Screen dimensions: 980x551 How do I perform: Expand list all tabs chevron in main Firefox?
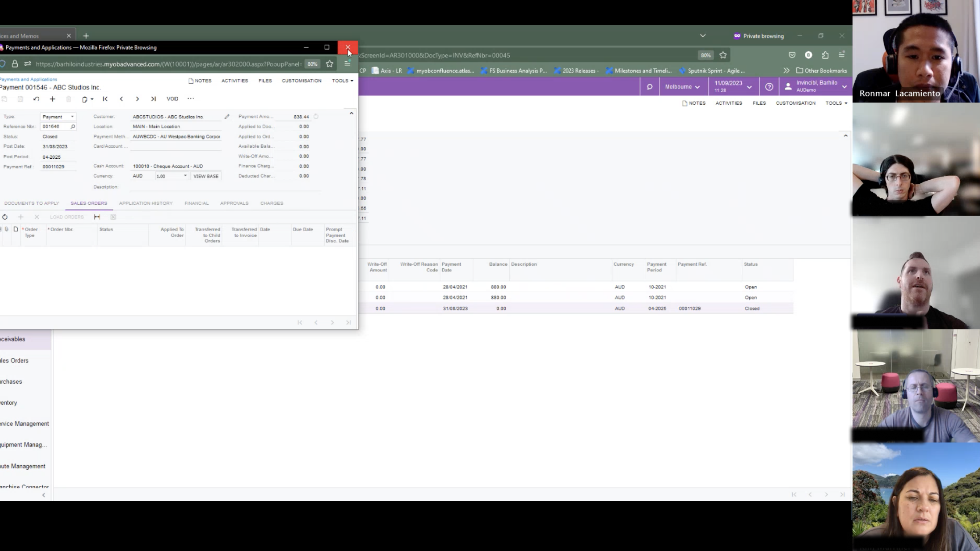point(703,36)
